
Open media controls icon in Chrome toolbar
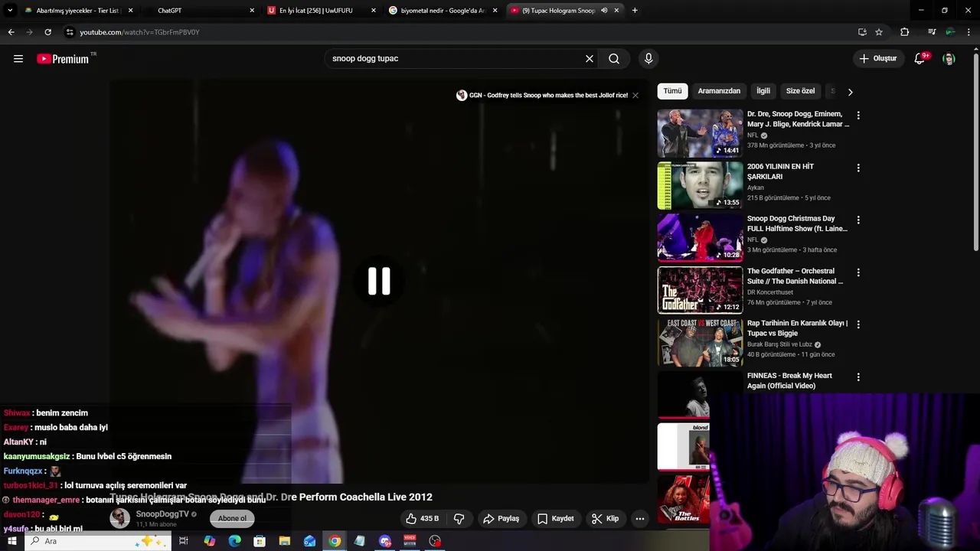[932, 32]
